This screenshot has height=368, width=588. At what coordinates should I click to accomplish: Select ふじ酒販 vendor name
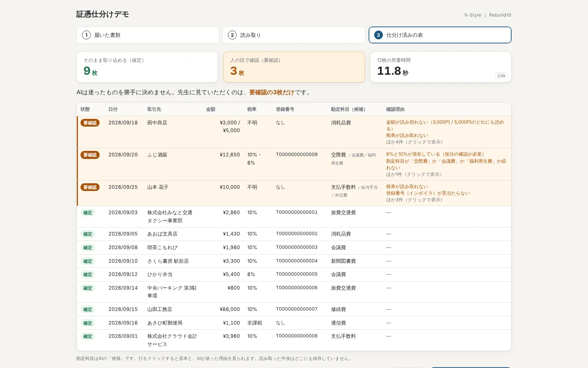click(157, 155)
